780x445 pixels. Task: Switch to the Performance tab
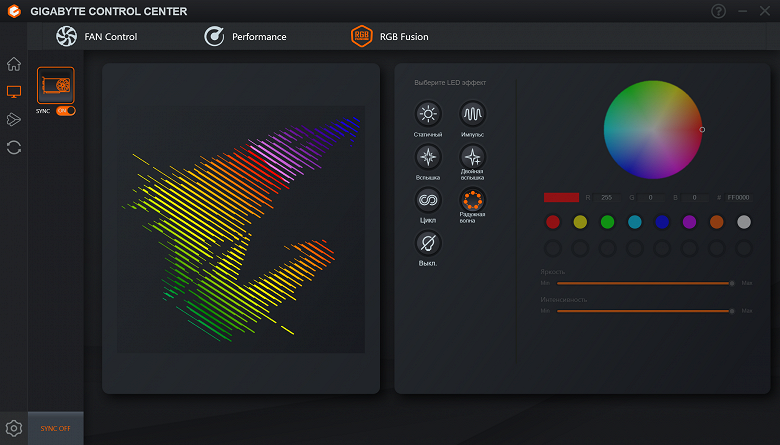tap(245, 36)
